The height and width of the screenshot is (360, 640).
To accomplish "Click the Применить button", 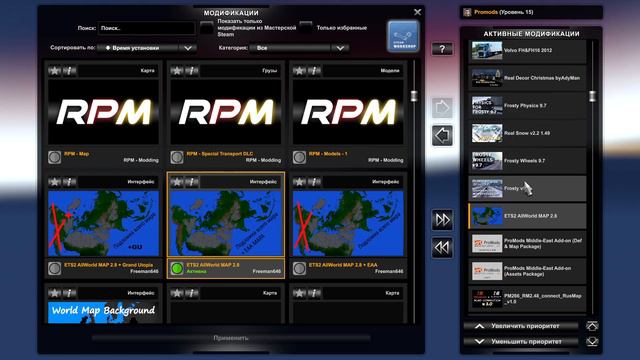I will click(x=231, y=338).
